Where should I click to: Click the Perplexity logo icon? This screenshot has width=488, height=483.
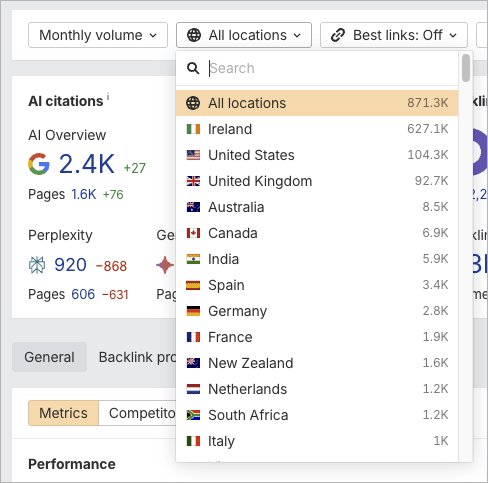37,265
